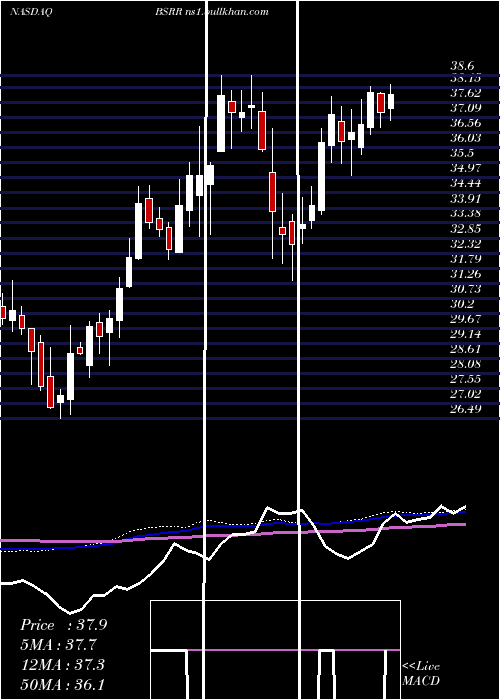Select the 30.2 price axis label

[462, 304]
